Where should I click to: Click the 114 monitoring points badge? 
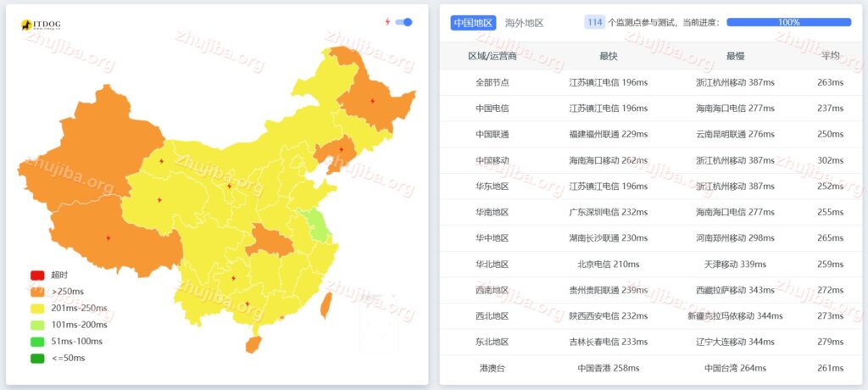click(x=594, y=22)
